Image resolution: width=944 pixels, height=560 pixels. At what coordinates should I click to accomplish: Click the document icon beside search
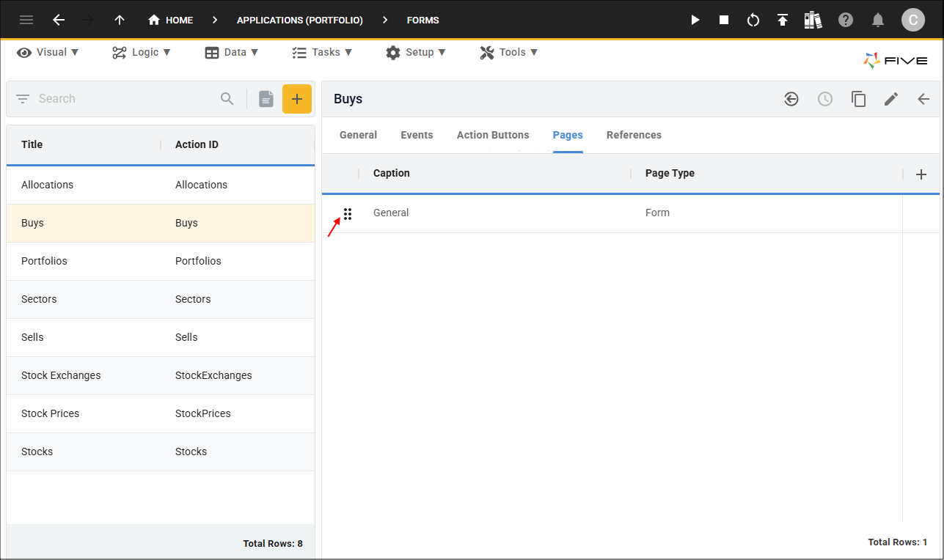pyautogui.click(x=266, y=99)
